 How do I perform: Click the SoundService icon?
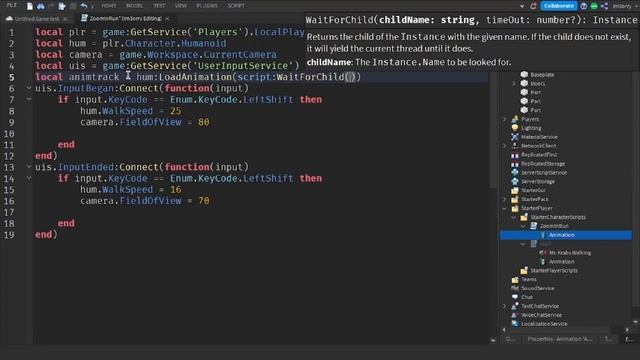[x=515, y=288]
